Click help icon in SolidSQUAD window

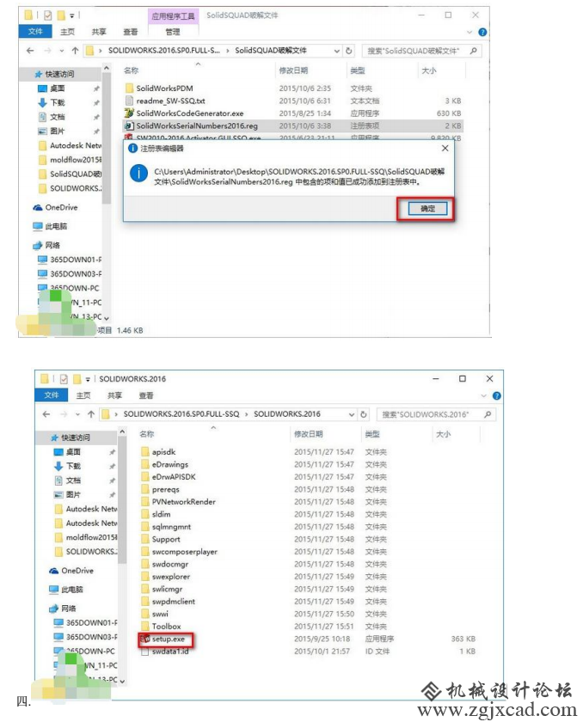(x=482, y=32)
